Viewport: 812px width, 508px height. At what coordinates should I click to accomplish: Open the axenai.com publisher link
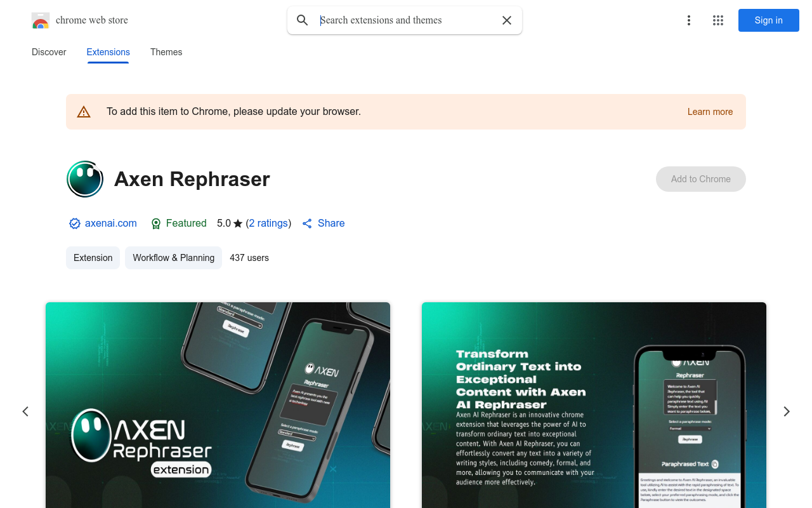(111, 224)
